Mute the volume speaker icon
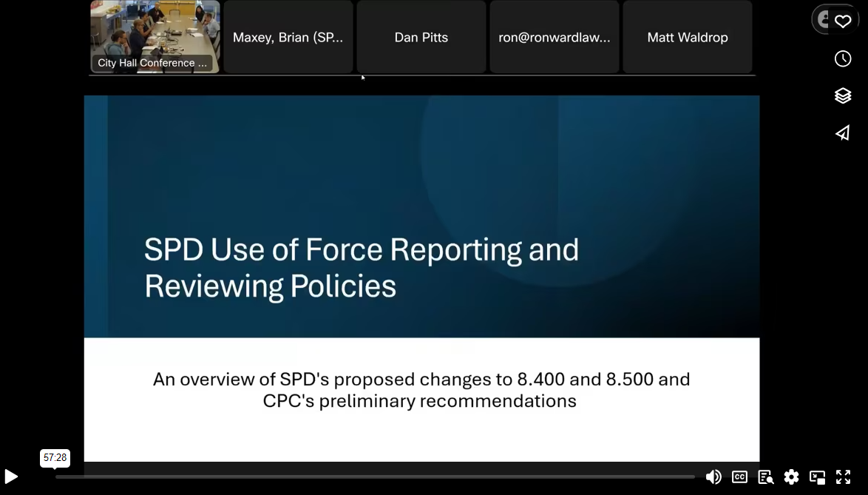This screenshot has height=495, width=868. [713, 477]
